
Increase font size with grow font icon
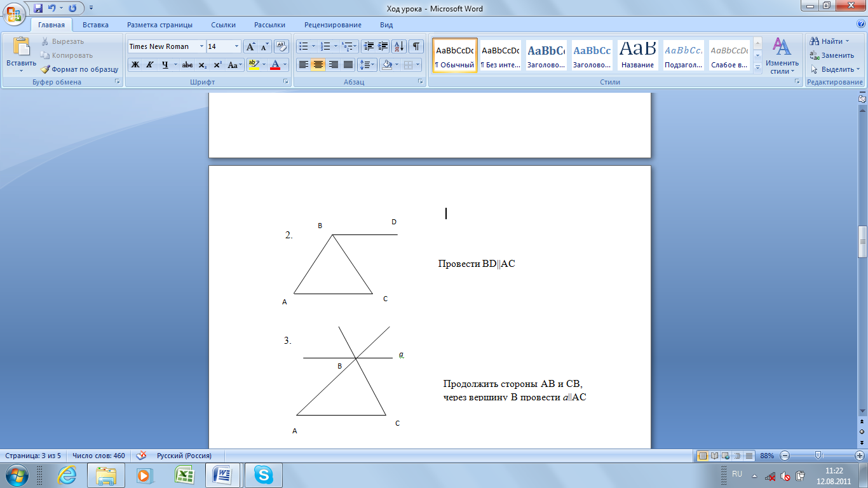tap(251, 46)
